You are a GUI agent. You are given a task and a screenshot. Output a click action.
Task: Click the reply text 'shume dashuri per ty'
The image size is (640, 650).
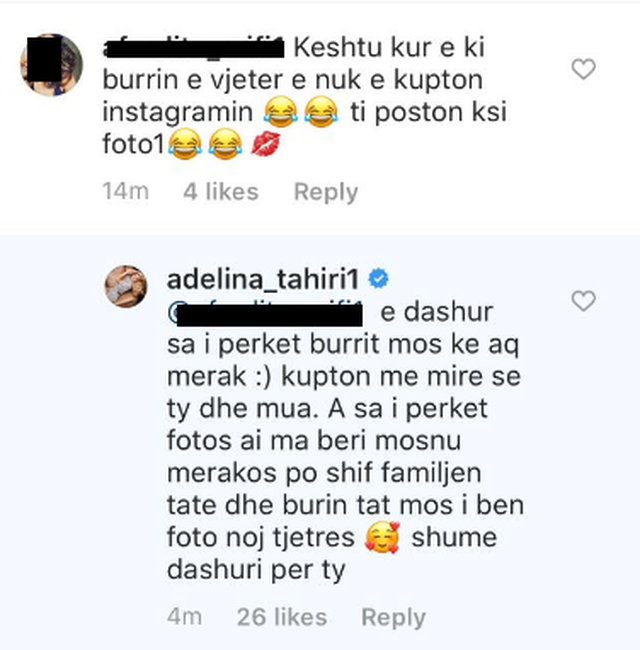pyautogui.click(x=332, y=554)
